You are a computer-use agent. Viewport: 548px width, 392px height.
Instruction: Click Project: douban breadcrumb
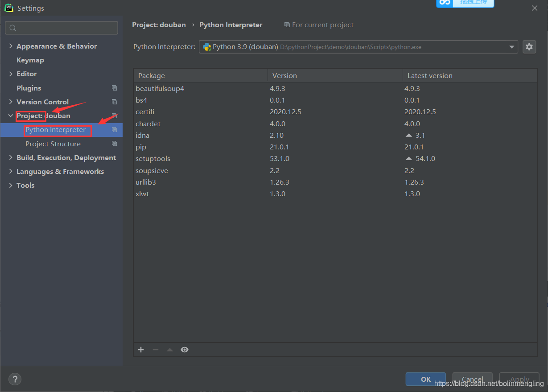click(159, 25)
